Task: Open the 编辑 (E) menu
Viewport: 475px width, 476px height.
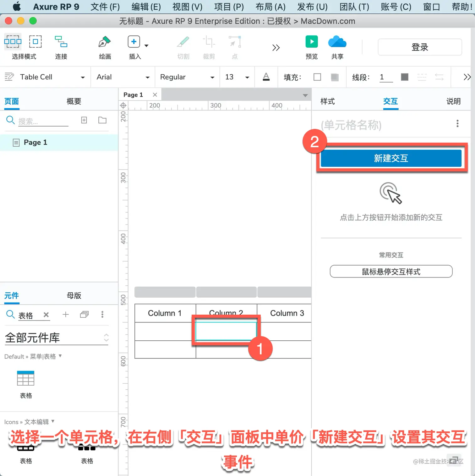Action: [x=146, y=7]
